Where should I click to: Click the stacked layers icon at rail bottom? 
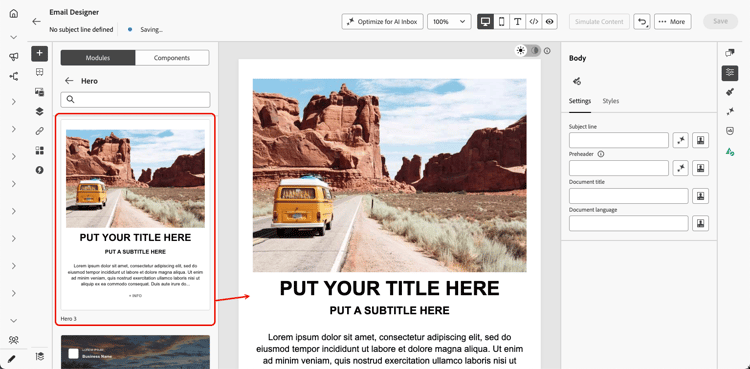pyautogui.click(x=40, y=356)
